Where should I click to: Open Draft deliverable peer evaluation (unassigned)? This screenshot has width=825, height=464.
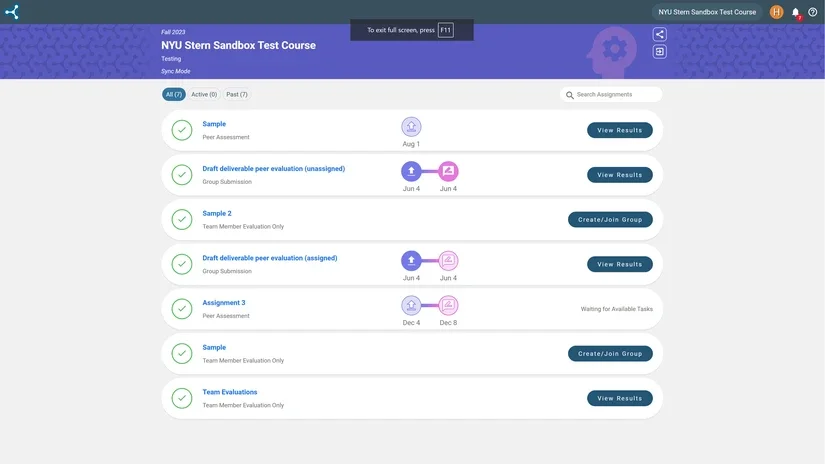(274, 169)
